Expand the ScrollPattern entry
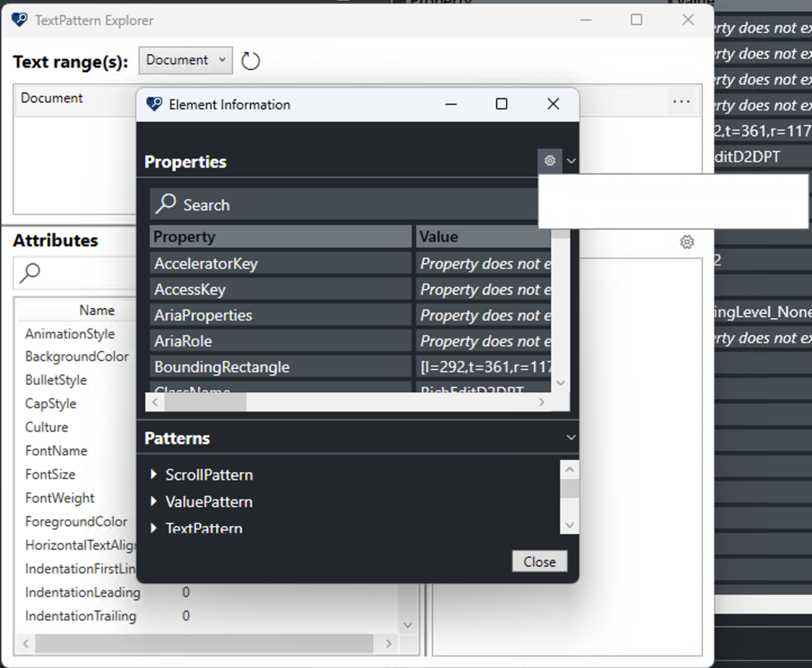 154,474
